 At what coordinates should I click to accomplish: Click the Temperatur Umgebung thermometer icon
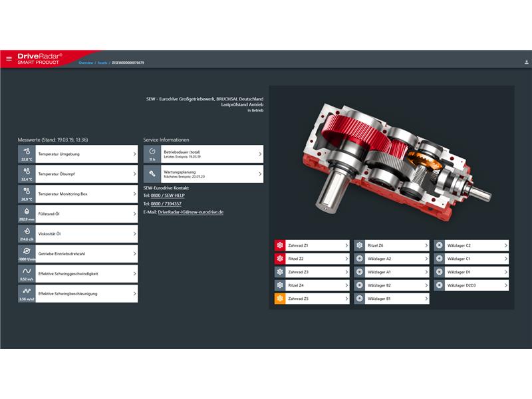coord(27,152)
